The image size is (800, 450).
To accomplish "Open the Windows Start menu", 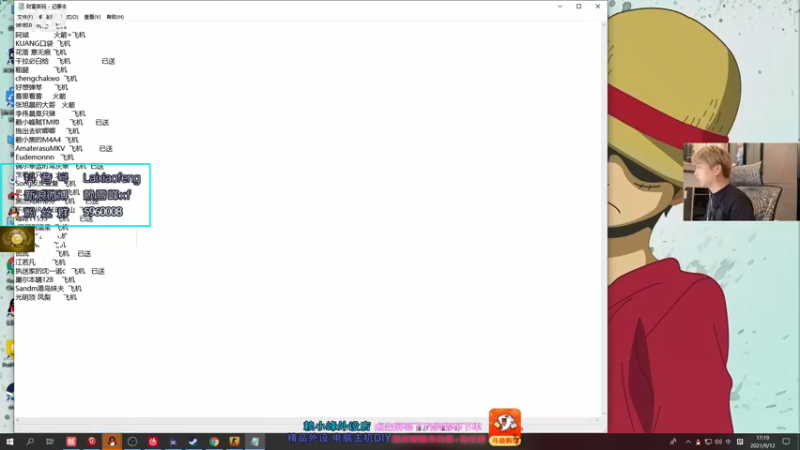I will 10,441.
